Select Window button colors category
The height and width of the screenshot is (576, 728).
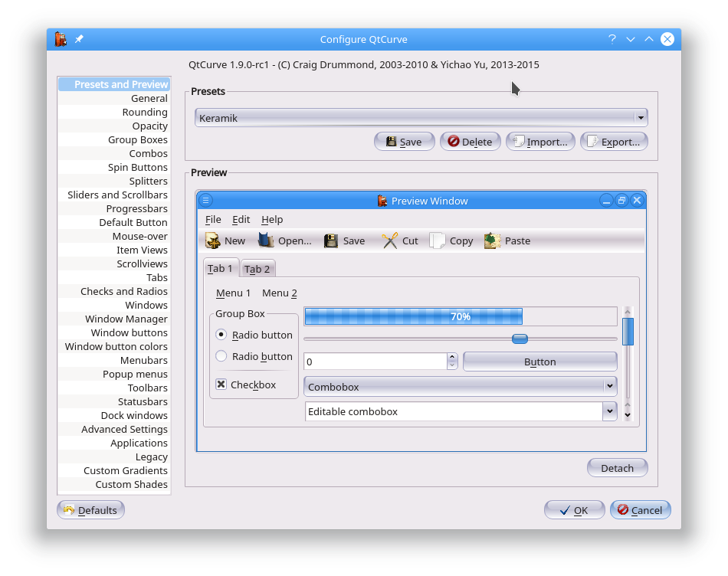click(x=114, y=347)
